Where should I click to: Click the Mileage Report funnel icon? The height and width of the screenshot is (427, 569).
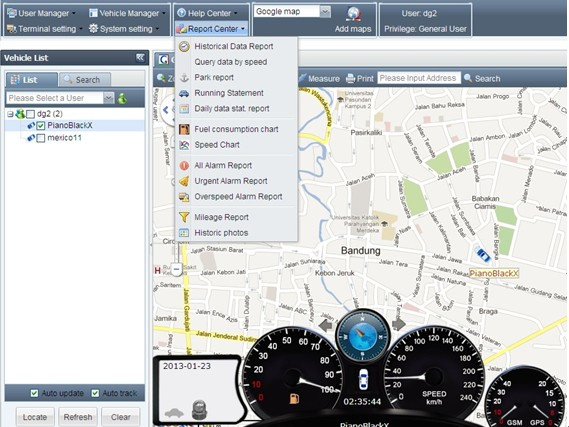point(184,217)
